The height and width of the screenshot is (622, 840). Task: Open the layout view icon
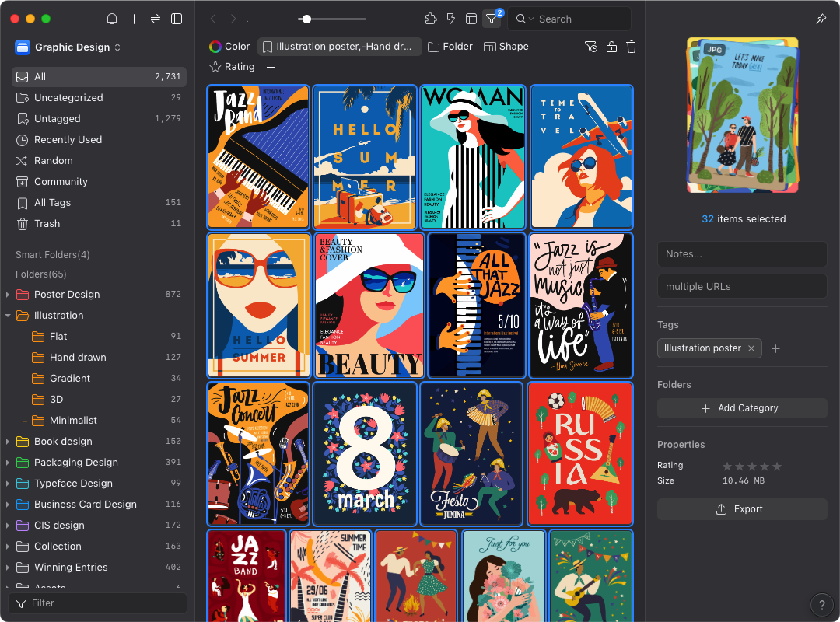pyautogui.click(x=471, y=19)
